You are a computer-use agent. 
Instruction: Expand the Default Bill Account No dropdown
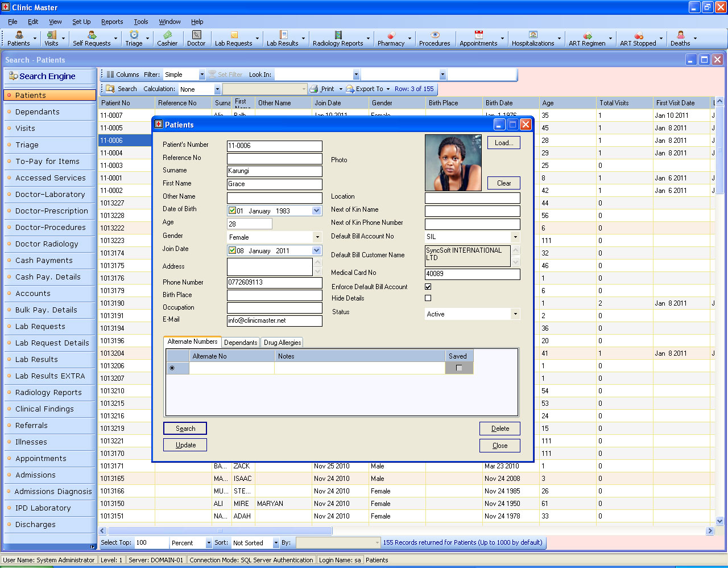pos(515,237)
